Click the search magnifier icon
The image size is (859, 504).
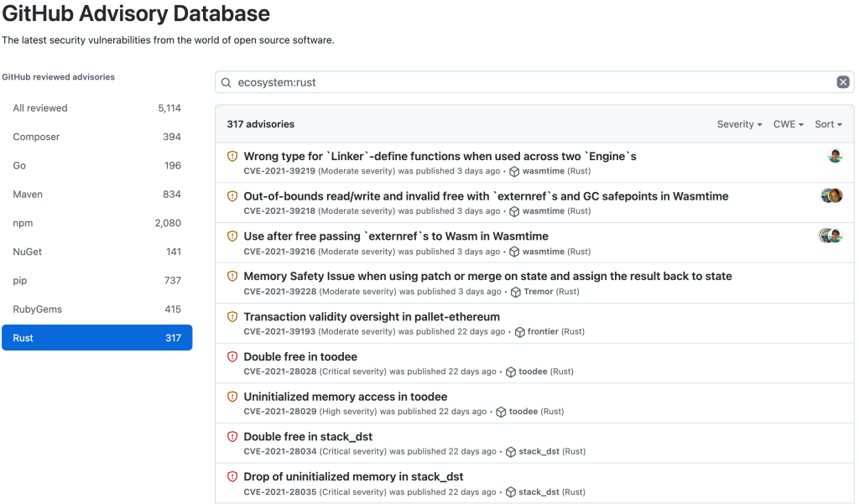click(226, 82)
